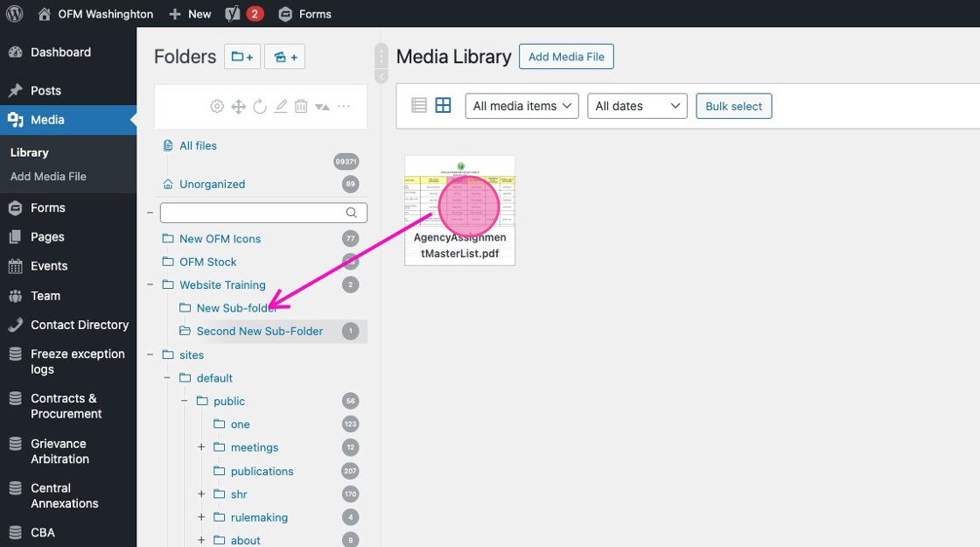Click the Bulk select button

pos(734,106)
